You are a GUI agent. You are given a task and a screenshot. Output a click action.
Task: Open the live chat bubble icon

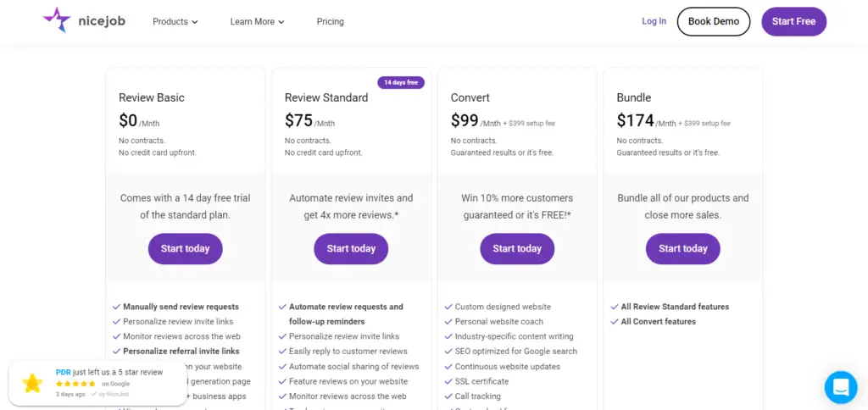[841, 387]
